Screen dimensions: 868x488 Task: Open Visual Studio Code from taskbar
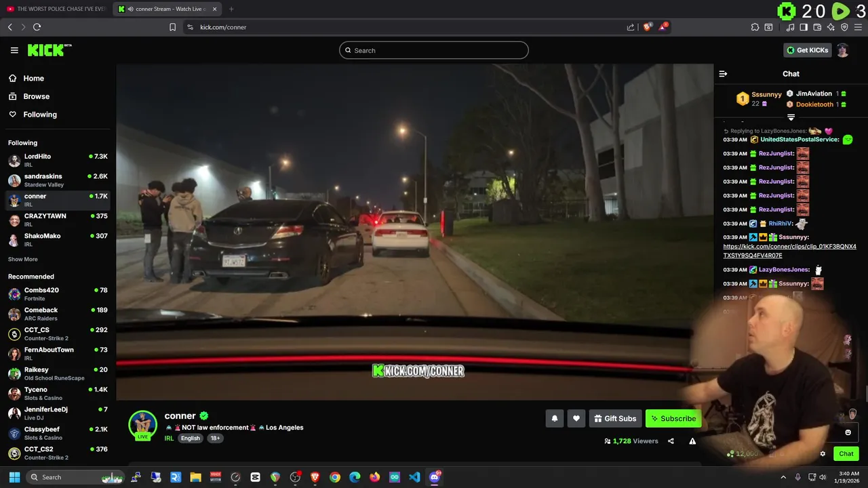[x=414, y=477]
